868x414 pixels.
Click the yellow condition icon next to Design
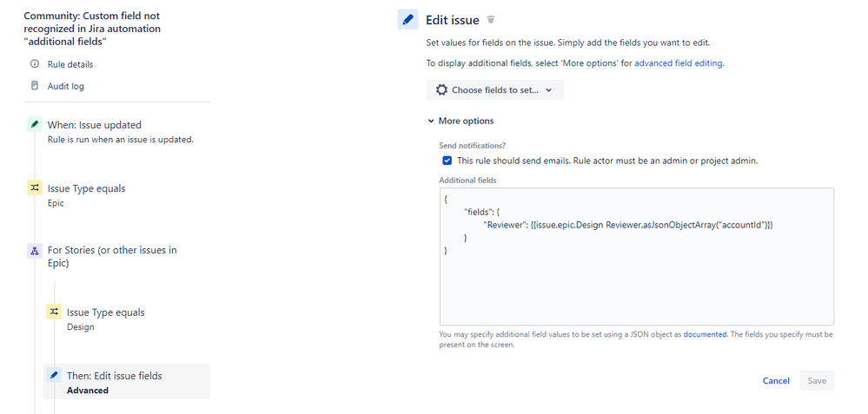pyautogui.click(x=54, y=312)
